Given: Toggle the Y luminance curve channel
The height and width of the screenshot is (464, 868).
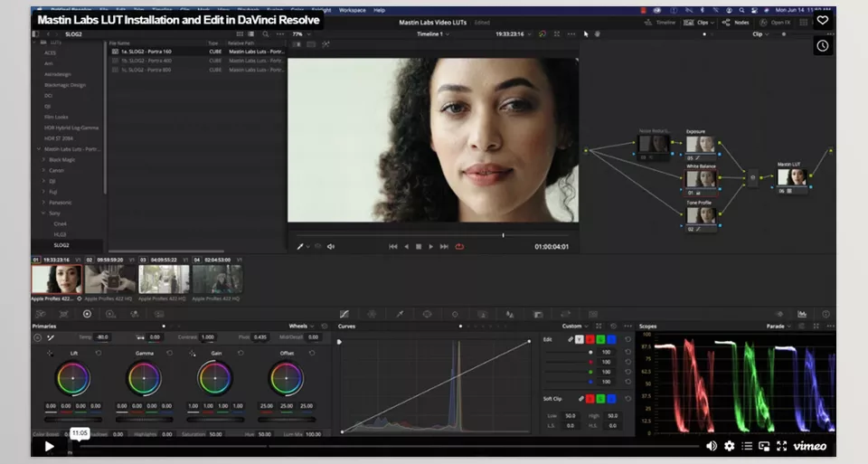Looking at the screenshot, I should tap(579, 339).
